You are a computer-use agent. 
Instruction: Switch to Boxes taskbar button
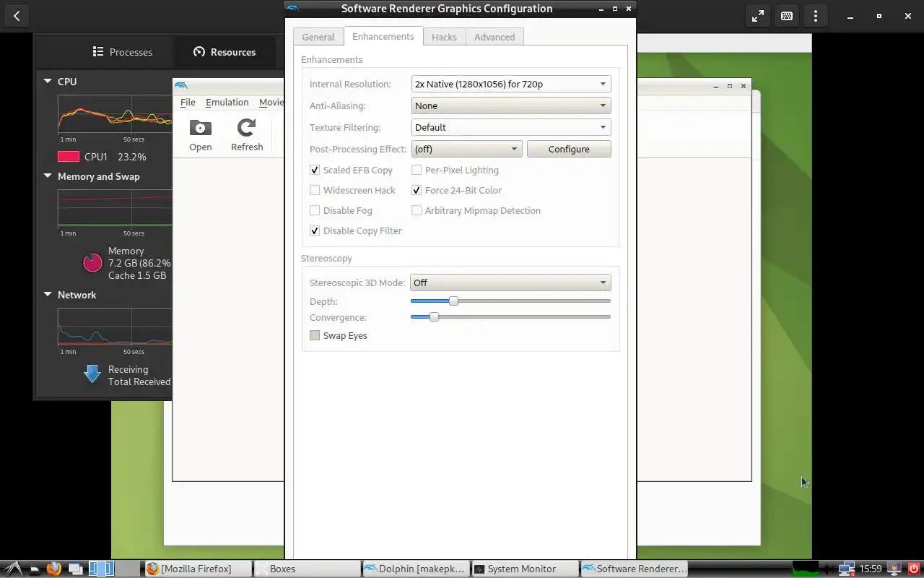307,569
